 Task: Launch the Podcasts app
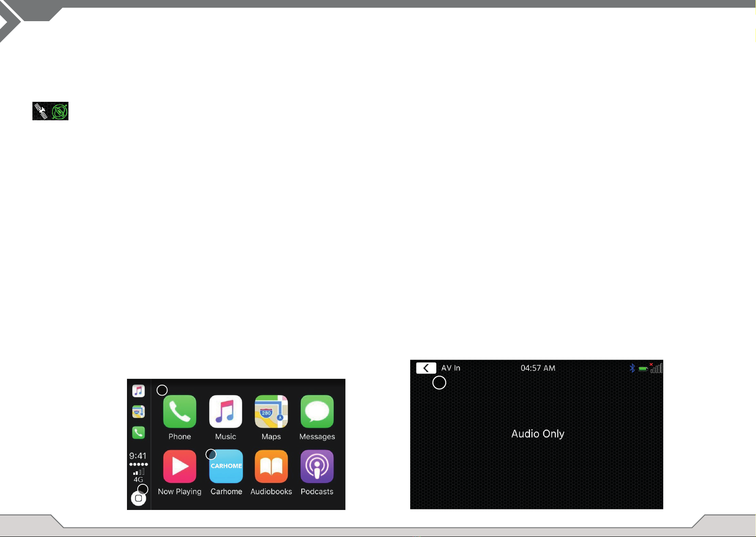click(317, 466)
